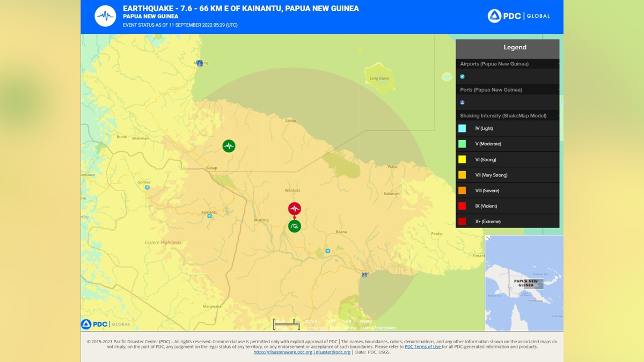The image size is (644, 362).
Task: Click the 'Boana' place label
Action: (341, 232)
